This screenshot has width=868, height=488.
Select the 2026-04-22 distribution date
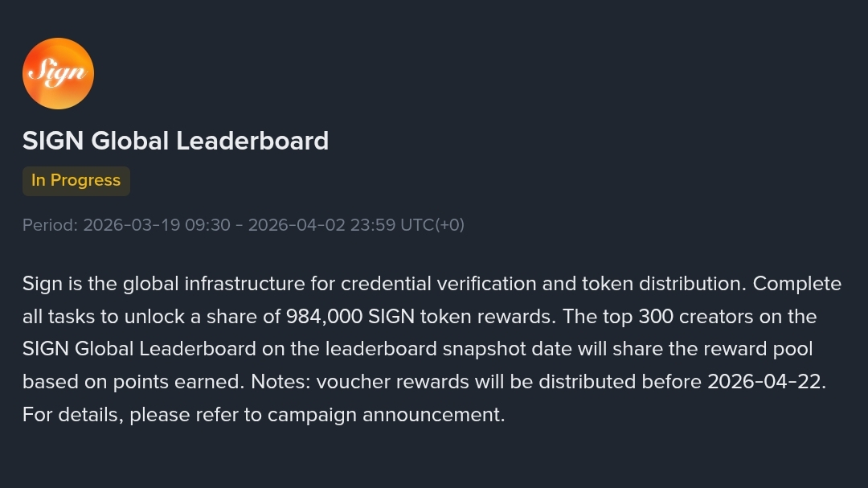764,382
